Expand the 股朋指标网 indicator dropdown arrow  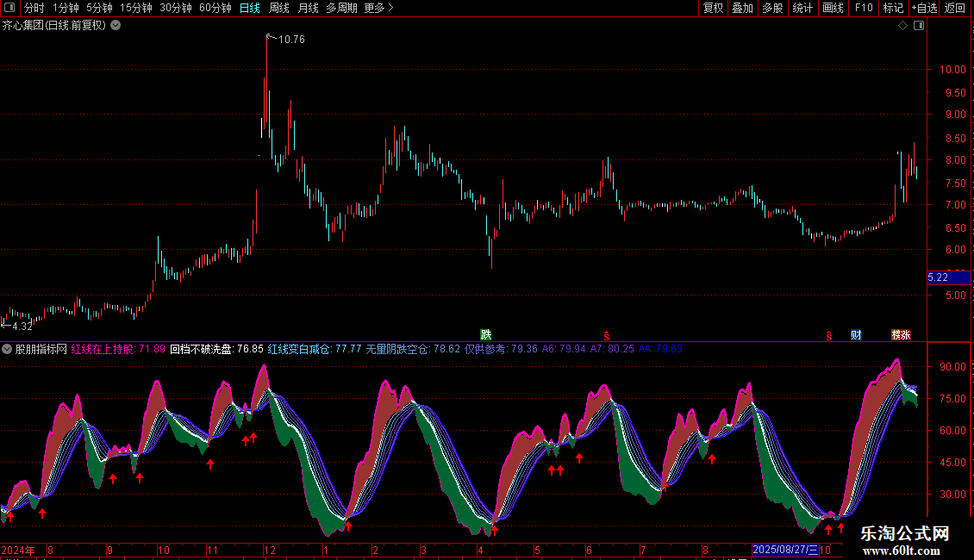[x=8, y=349]
